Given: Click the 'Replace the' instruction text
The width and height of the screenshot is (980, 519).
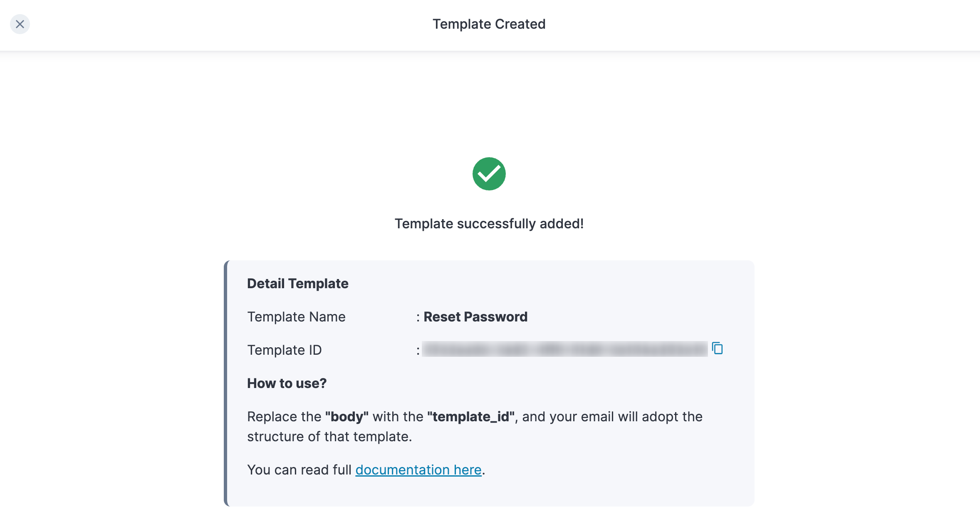Looking at the screenshot, I should [x=284, y=417].
